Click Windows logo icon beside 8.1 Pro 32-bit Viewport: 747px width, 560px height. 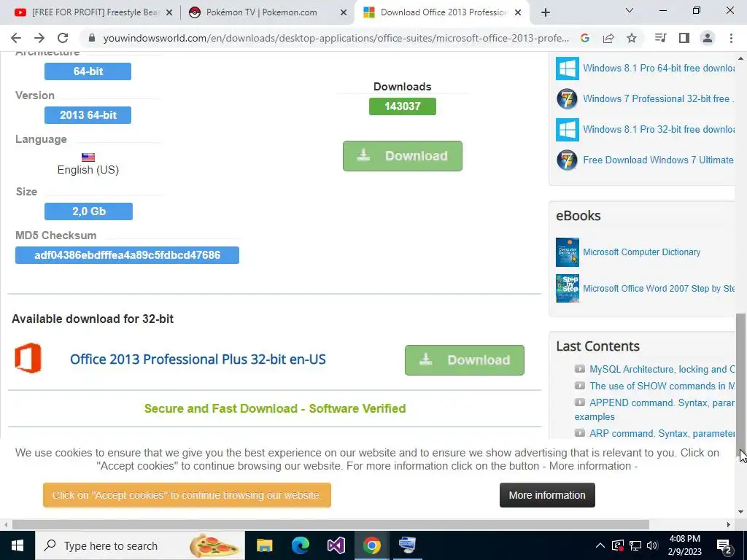(568, 130)
